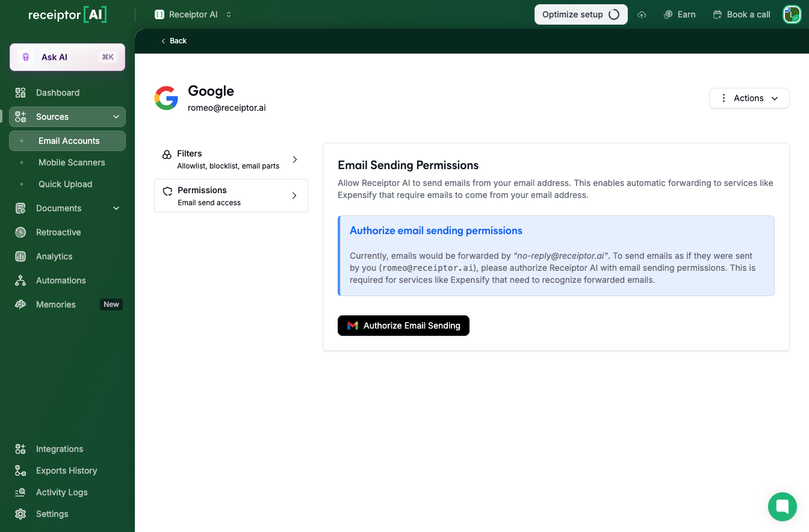
Task: Click the Analytics chart icon
Action: pos(20,256)
